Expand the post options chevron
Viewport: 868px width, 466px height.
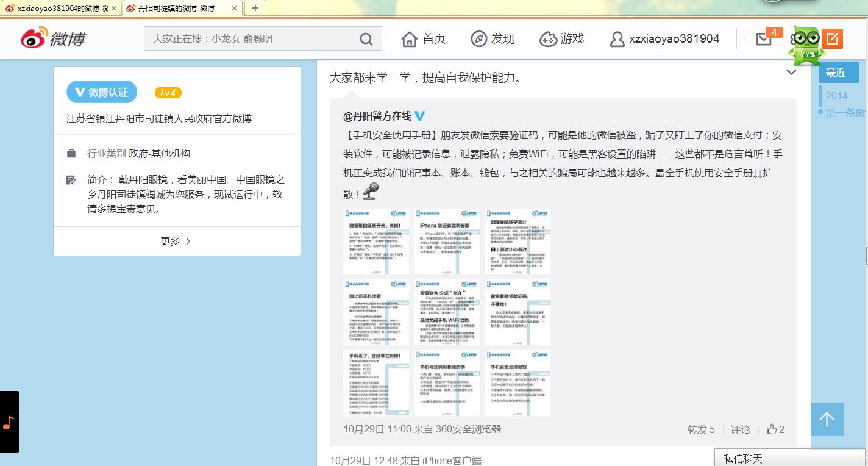(x=791, y=73)
